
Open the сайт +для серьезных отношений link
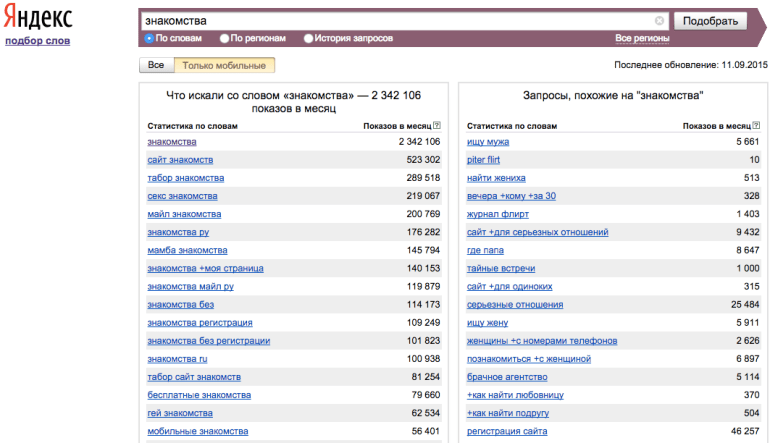[537, 232]
